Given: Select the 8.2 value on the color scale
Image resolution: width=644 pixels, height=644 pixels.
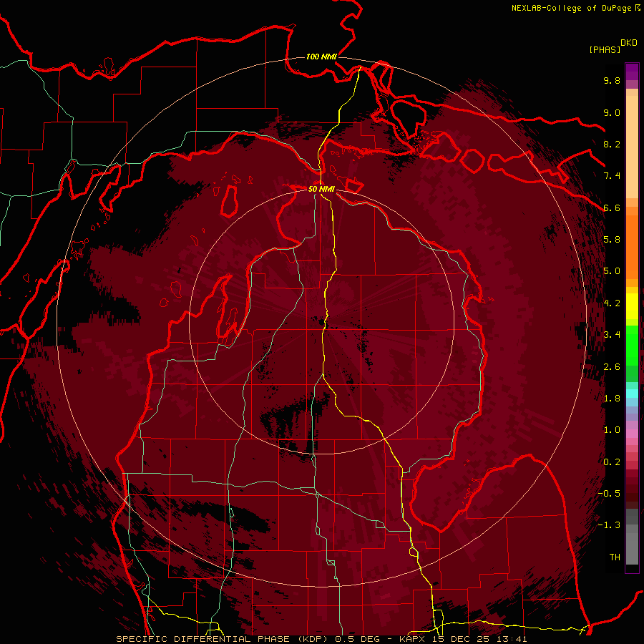Looking at the screenshot, I should coord(612,144).
